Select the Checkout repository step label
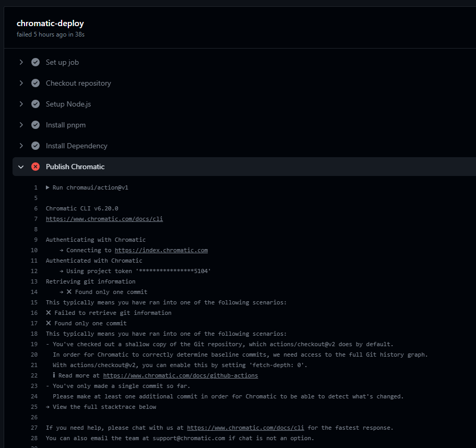Viewport: 476px width, 448px height. 78,83
